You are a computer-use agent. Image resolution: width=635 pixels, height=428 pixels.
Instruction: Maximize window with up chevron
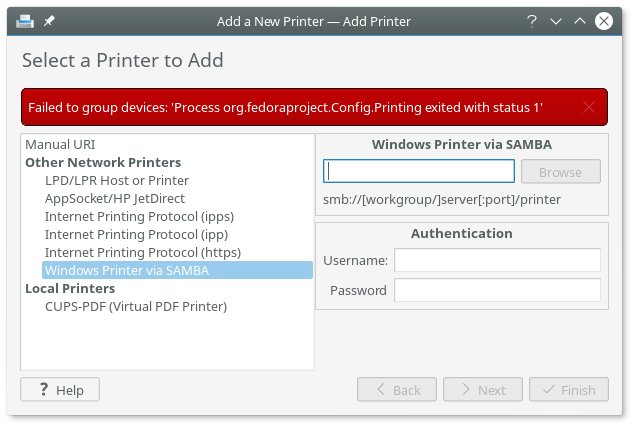pyautogui.click(x=580, y=21)
